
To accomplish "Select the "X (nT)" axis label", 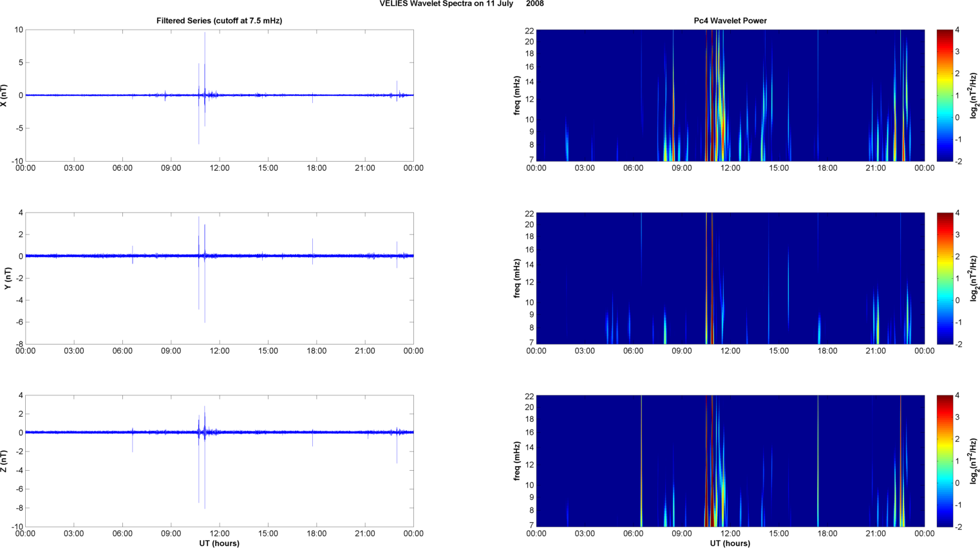I will point(4,95).
